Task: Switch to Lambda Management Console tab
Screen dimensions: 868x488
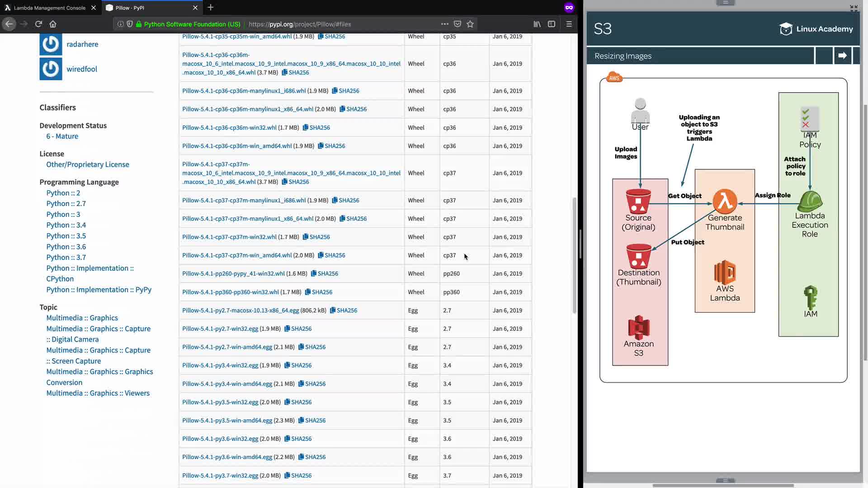Action: pos(49,8)
